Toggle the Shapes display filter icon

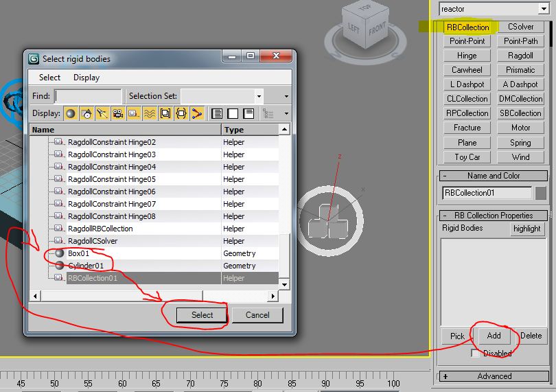pos(86,113)
